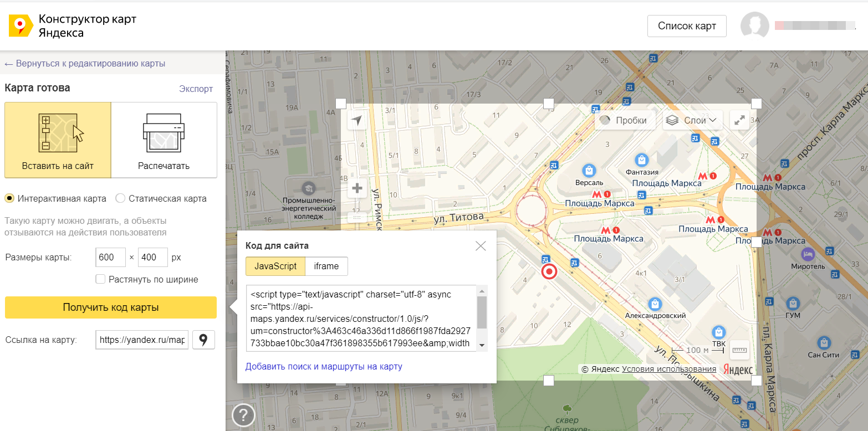Select Статическая карта radio button
The height and width of the screenshot is (431, 868).
(x=120, y=198)
